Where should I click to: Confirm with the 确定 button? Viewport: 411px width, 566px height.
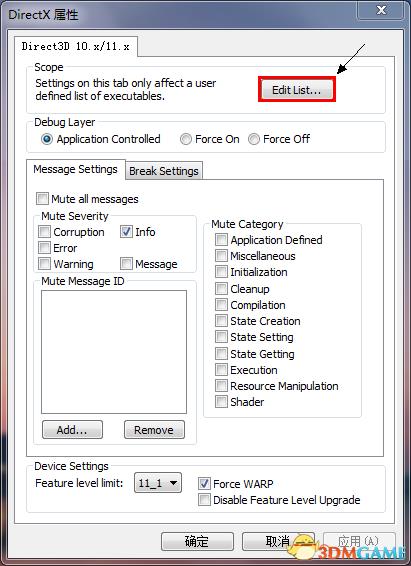pyautogui.click(x=197, y=541)
